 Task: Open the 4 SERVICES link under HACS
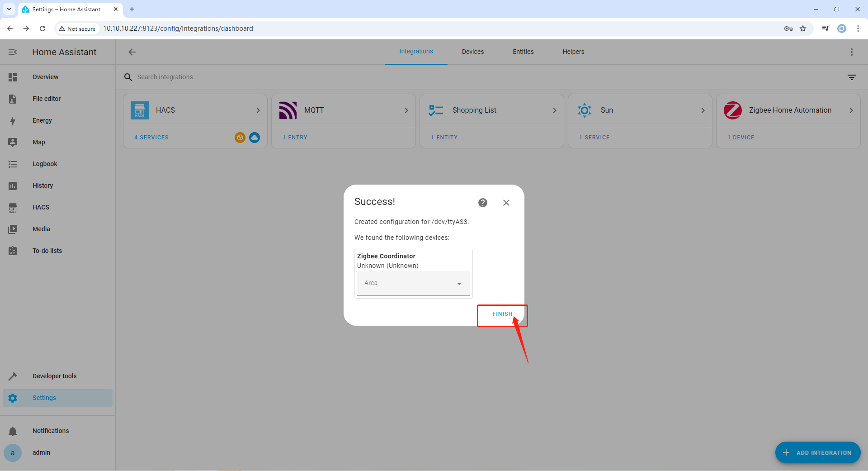pyautogui.click(x=151, y=138)
